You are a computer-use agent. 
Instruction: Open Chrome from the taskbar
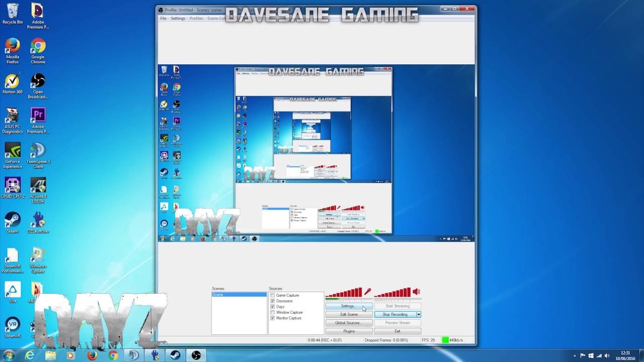point(113,355)
